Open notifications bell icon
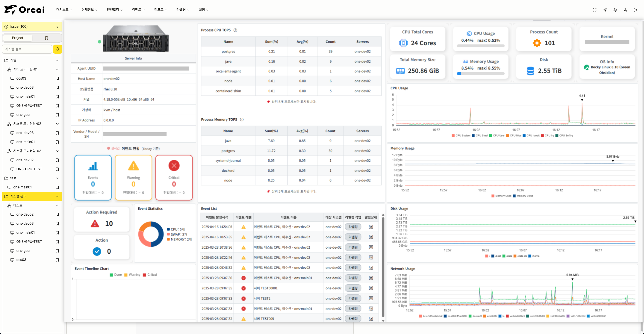 615,10
